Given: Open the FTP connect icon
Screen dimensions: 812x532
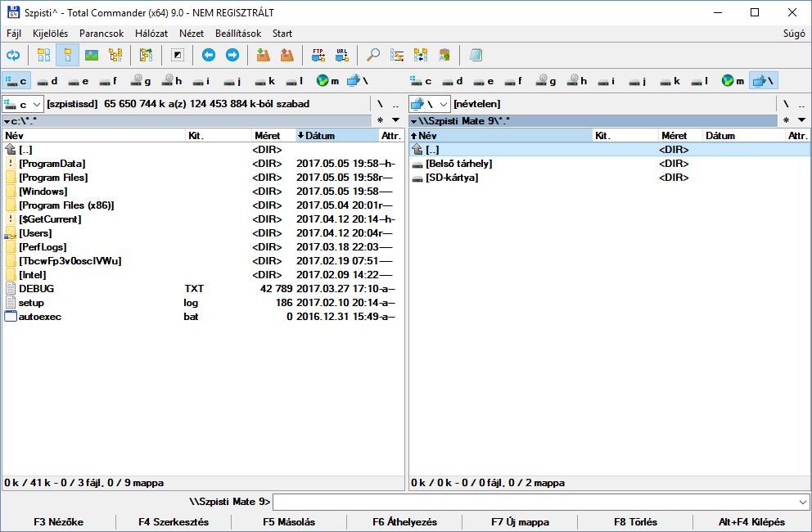Looking at the screenshot, I should pos(318,55).
